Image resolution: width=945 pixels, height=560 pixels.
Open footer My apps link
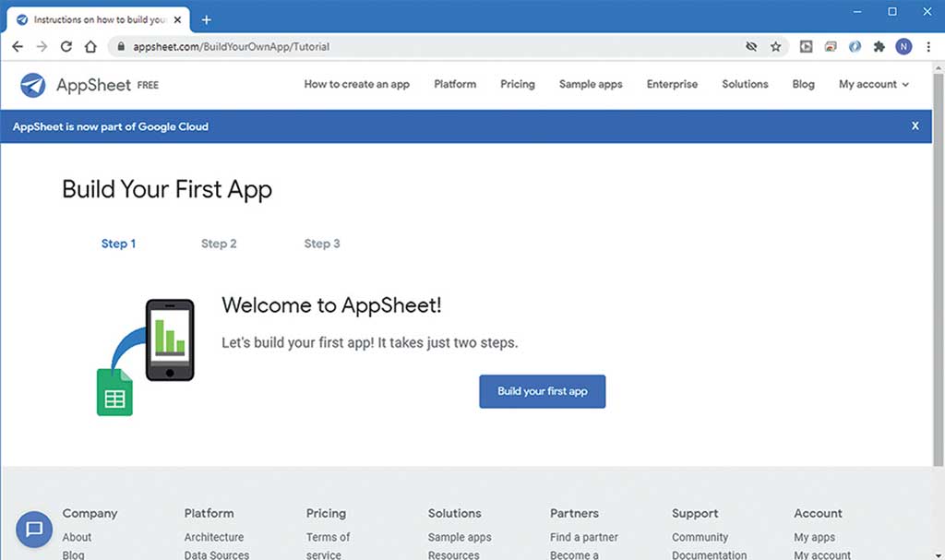(814, 537)
